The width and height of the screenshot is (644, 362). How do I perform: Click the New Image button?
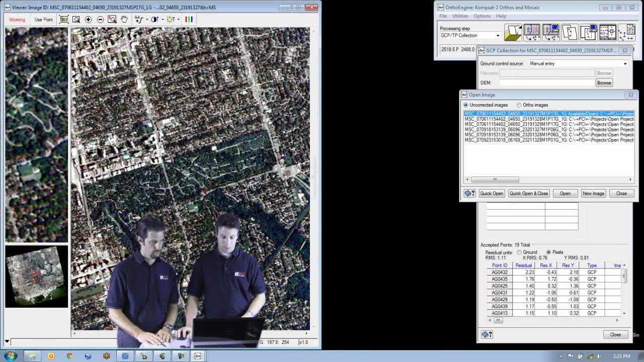593,194
